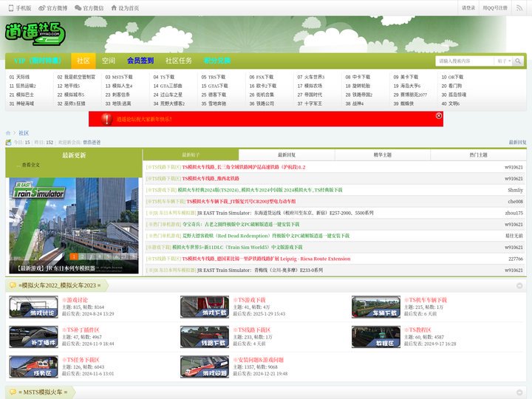Click 设为首页 home icon link
The image size is (532, 399).
tap(125, 8)
